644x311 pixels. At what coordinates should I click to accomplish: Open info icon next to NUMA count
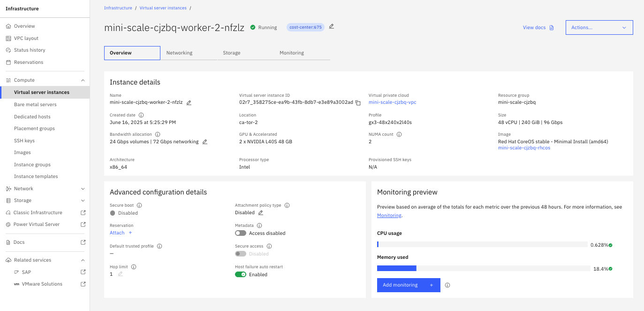point(399,134)
